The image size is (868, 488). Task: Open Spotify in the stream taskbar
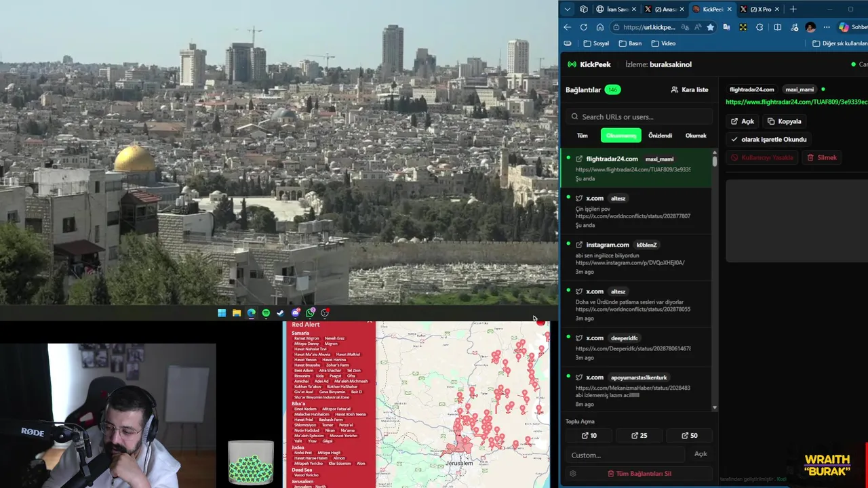[x=266, y=312]
